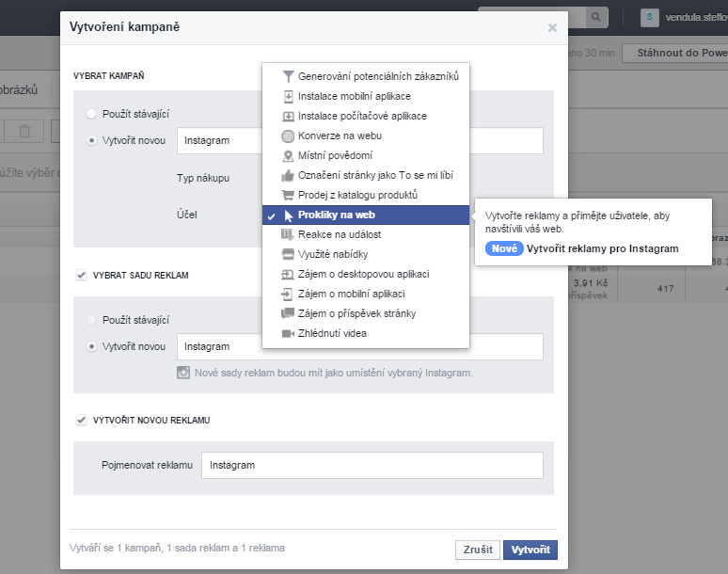Click the Nové badge in the tooltip
This screenshot has width=728, height=574.
point(504,248)
